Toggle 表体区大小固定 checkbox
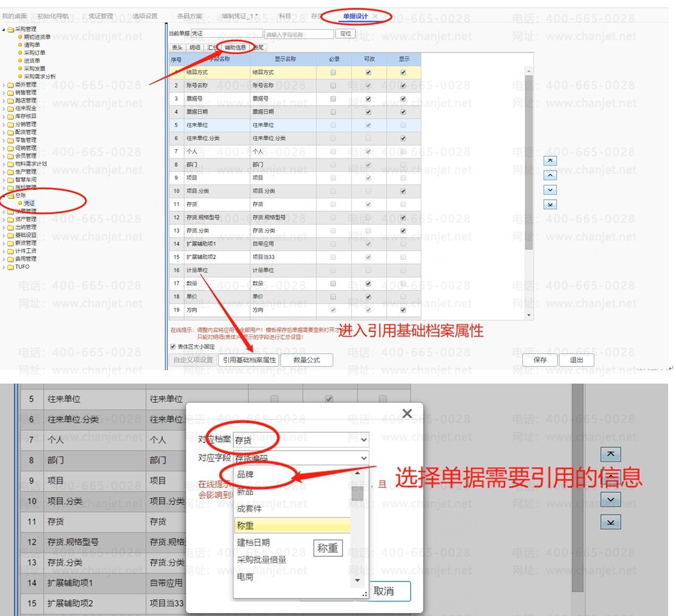676x616 pixels. (173, 347)
